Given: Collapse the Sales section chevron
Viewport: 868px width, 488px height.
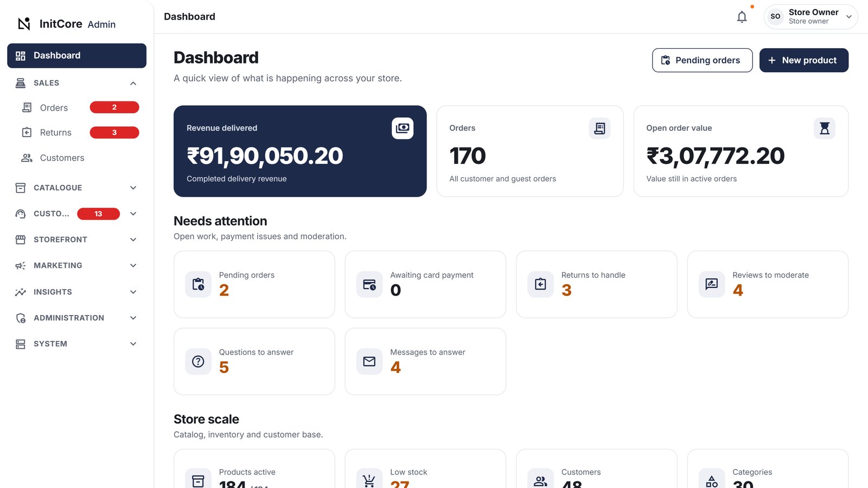Looking at the screenshot, I should [x=133, y=83].
